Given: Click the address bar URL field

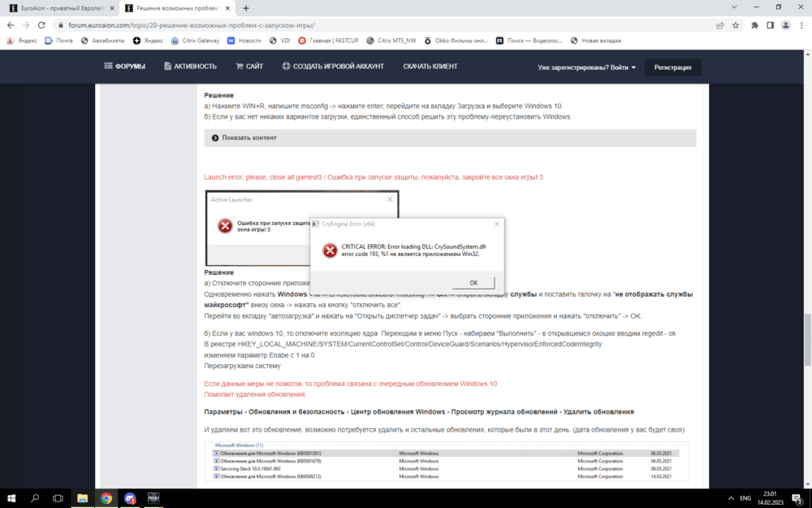Looking at the screenshot, I should pos(365,25).
